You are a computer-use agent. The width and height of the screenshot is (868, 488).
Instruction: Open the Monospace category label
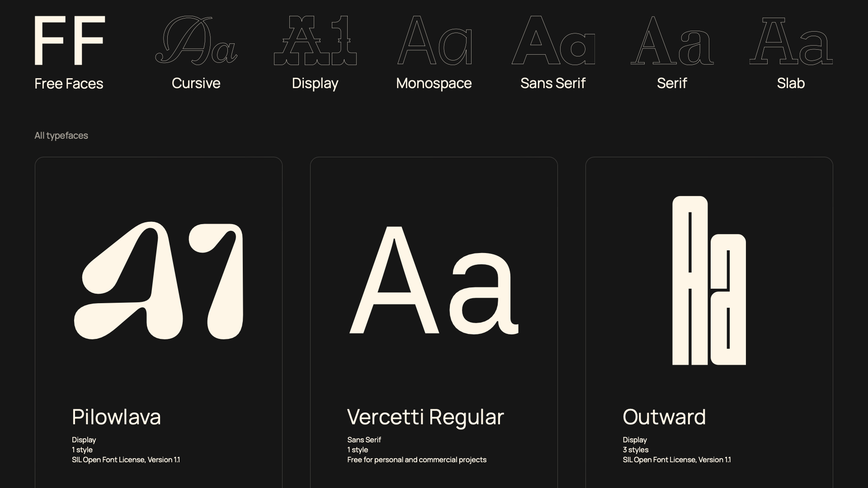(434, 84)
